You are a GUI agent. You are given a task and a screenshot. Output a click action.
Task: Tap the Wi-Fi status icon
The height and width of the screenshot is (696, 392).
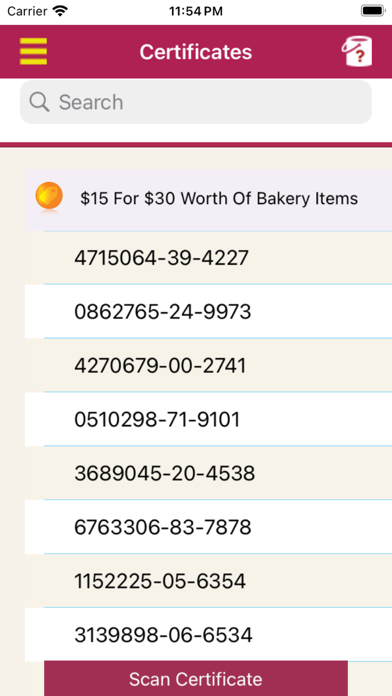click(x=59, y=11)
